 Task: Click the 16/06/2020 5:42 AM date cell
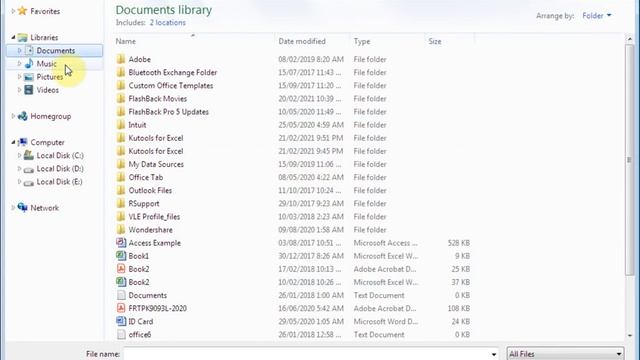pyautogui.click(x=311, y=308)
